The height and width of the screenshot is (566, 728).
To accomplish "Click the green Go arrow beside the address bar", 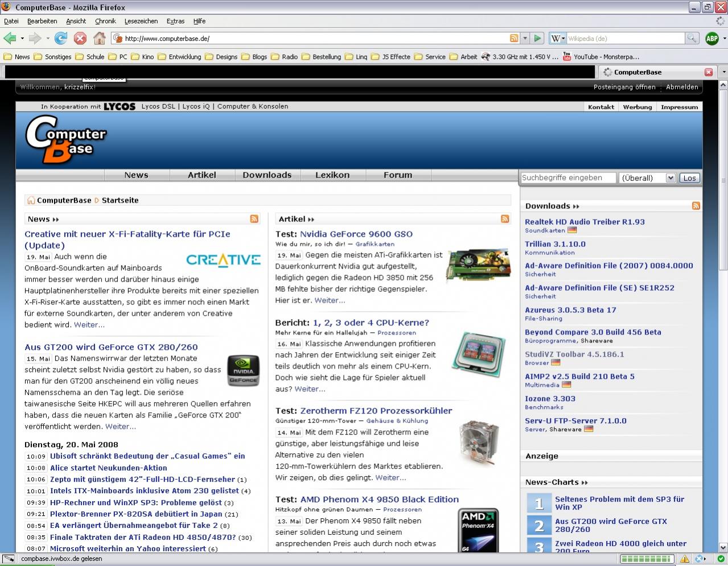I will click(x=537, y=38).
